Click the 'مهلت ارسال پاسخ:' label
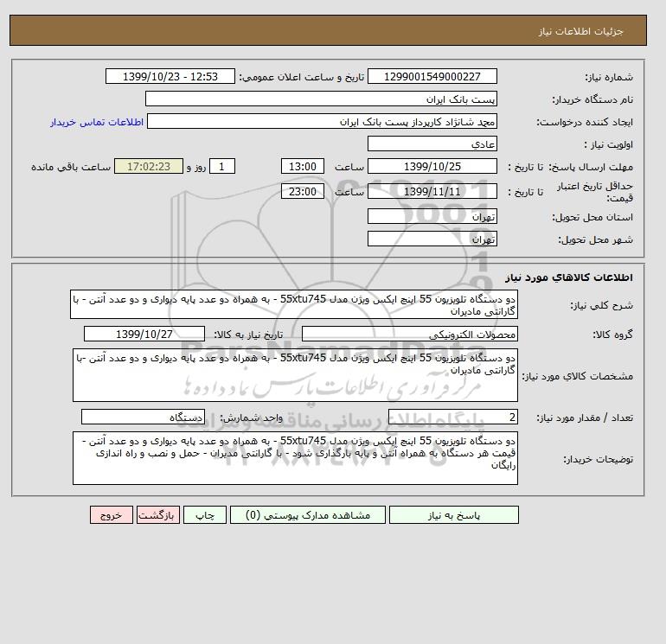Viewport: 666px width, 644px height. (591, 167)
